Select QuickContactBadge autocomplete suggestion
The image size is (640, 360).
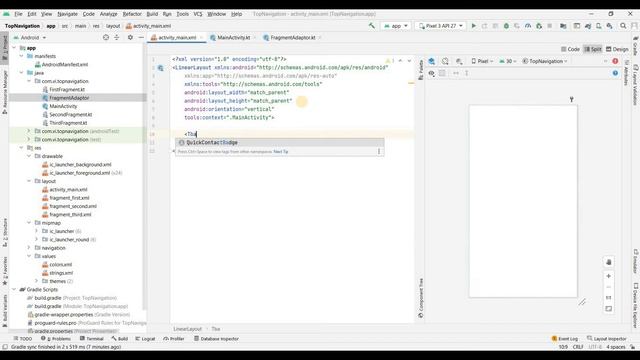(280, 142)
